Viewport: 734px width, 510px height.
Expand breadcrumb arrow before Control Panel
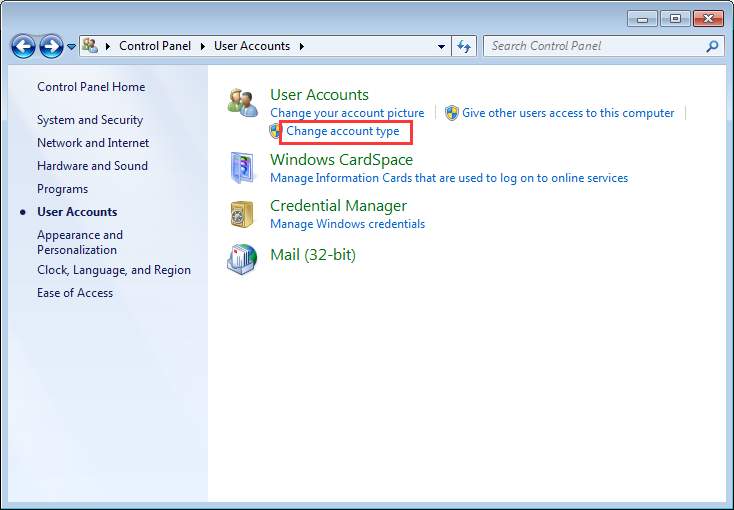[108, 46]
